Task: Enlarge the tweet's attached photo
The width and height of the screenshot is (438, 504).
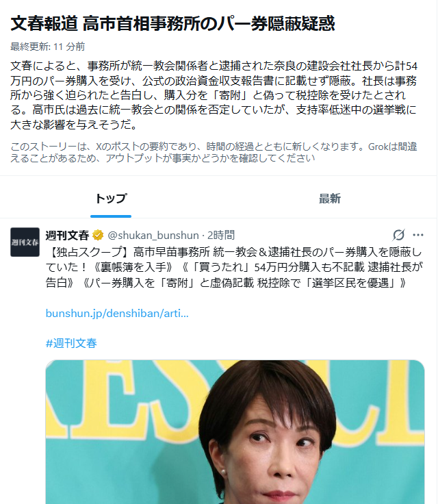Action: pos(235,432)
